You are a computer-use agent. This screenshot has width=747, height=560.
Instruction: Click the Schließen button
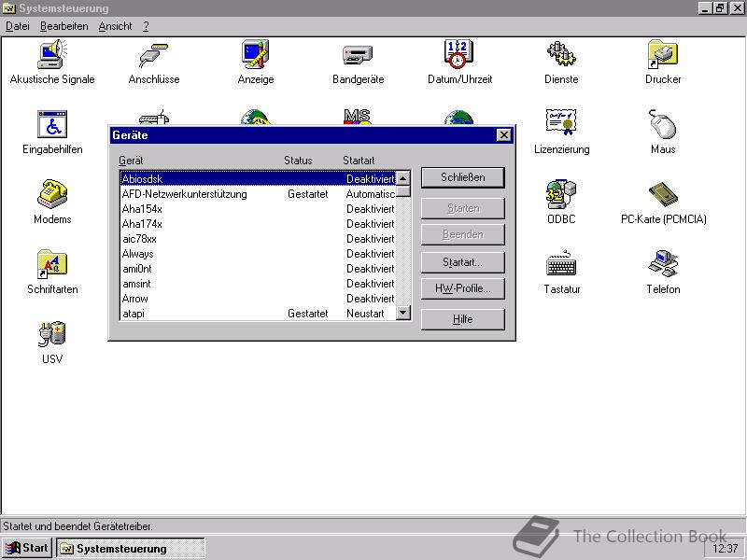(x=462, y=177)
